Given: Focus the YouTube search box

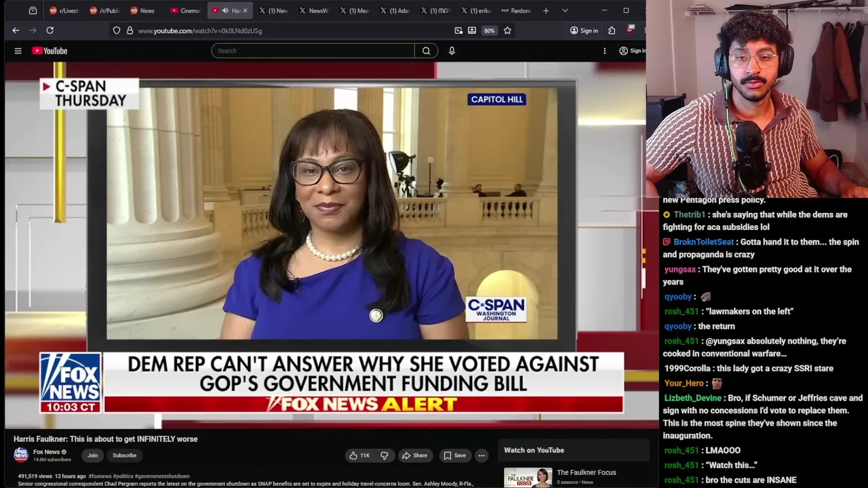Looking at the screenshot, I should pos(313,51).
